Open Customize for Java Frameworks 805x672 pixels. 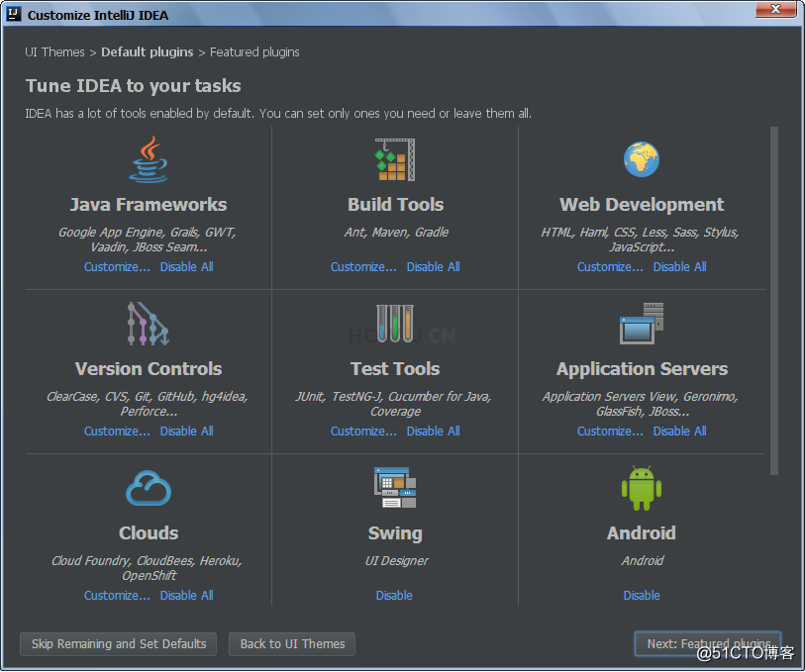click(x=117, y=267)
